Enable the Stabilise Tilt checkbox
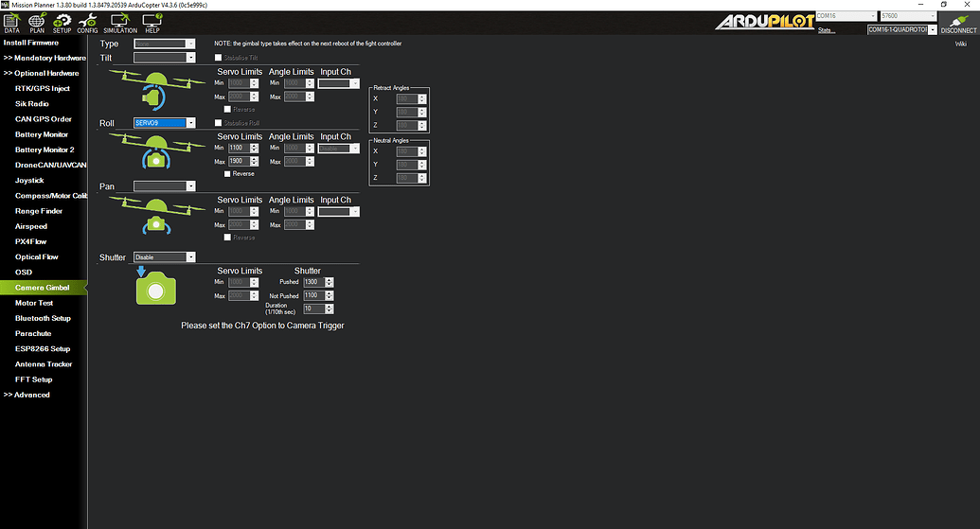The image size is (980, 529). tap(219, 58)
